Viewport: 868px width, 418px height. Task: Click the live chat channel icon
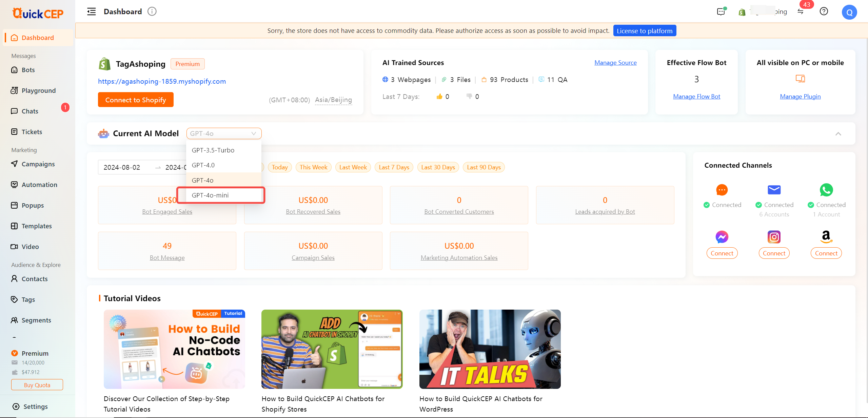722,190
